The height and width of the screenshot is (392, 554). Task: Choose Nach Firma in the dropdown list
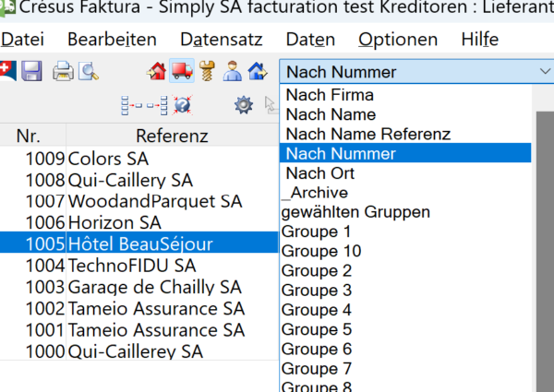point(405,95)
